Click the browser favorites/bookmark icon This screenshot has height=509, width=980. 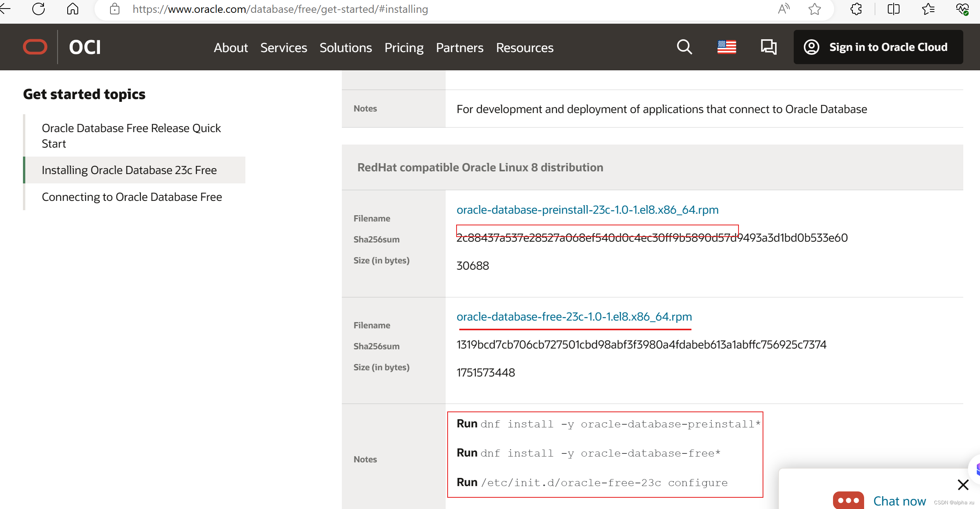815,10
